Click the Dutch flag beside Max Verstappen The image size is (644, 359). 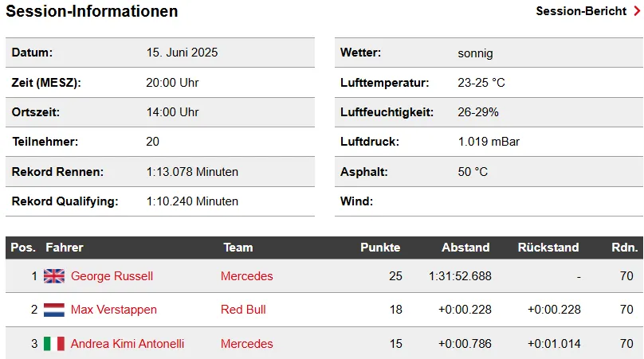54,310
